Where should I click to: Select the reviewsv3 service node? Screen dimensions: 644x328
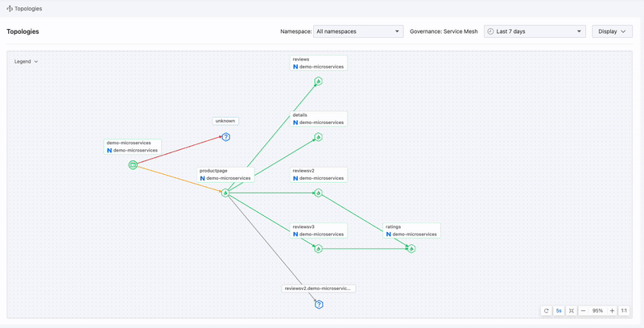coord(318,249)
